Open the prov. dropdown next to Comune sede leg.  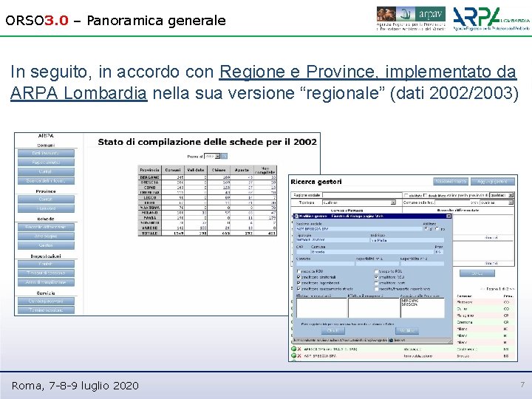tap(497, 202)
